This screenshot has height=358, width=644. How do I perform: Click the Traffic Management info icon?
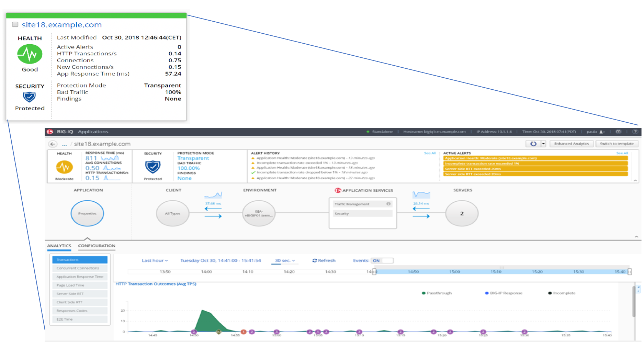388,204
